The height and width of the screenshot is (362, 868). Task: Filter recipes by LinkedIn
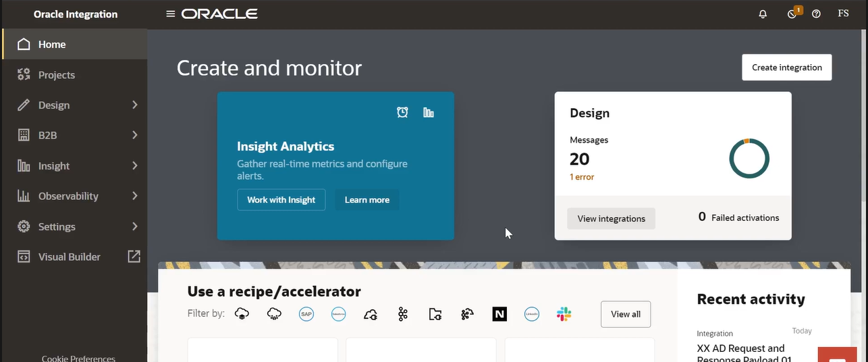pos(532,314)
